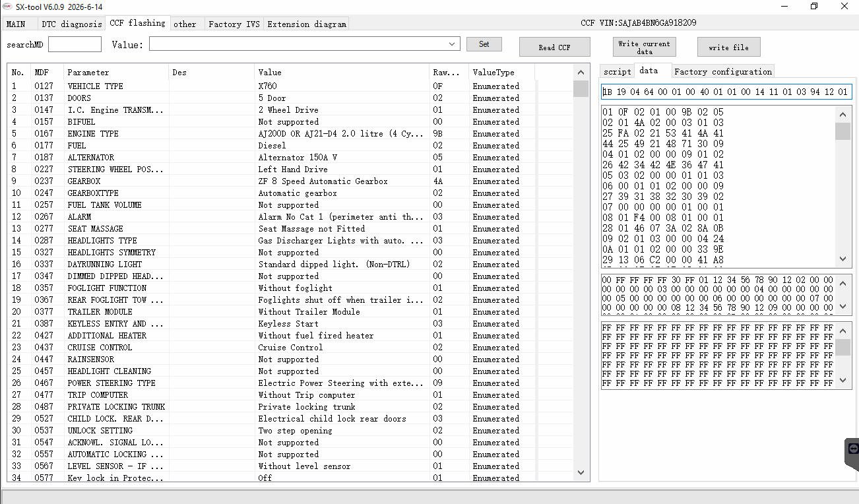The width and height of the screenshot is (859, 504).
Task: Click parameter table scrollbar up arrow
Action: click(581, 73)
